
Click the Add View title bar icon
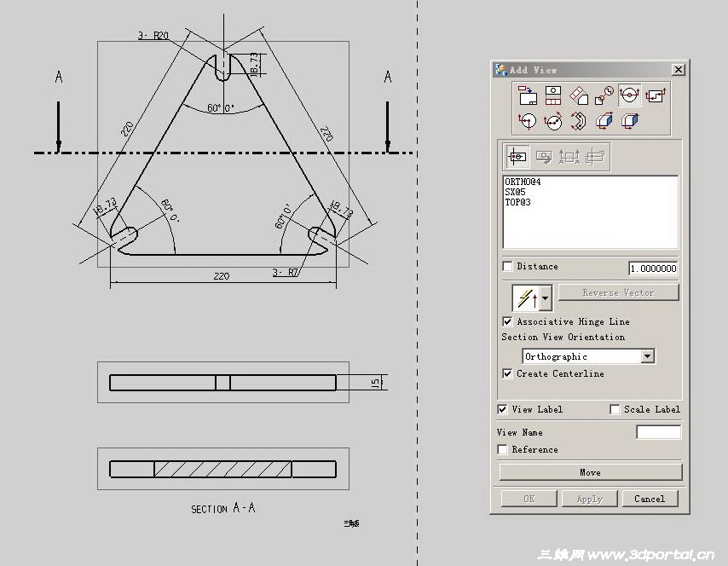point(501,70)
